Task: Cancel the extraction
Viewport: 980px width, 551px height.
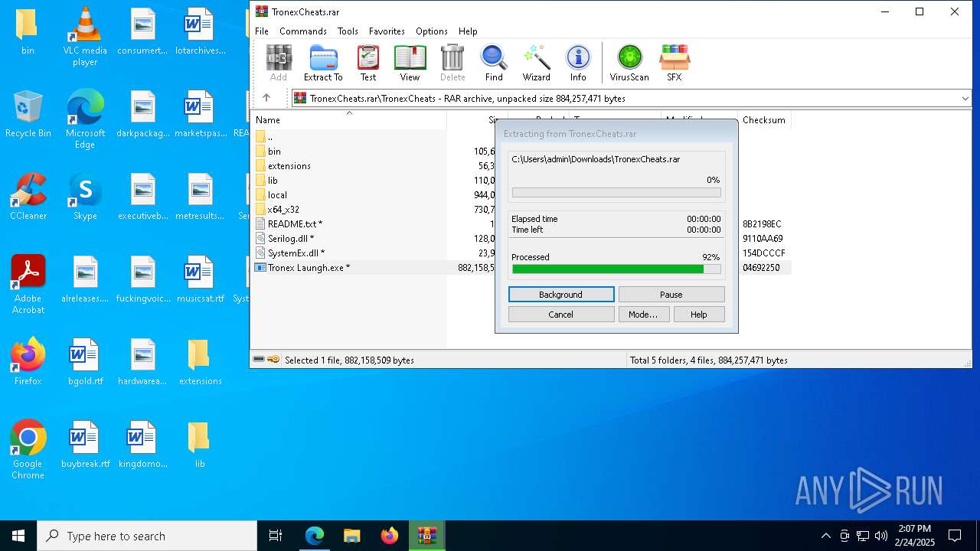Action: (561, 315)
